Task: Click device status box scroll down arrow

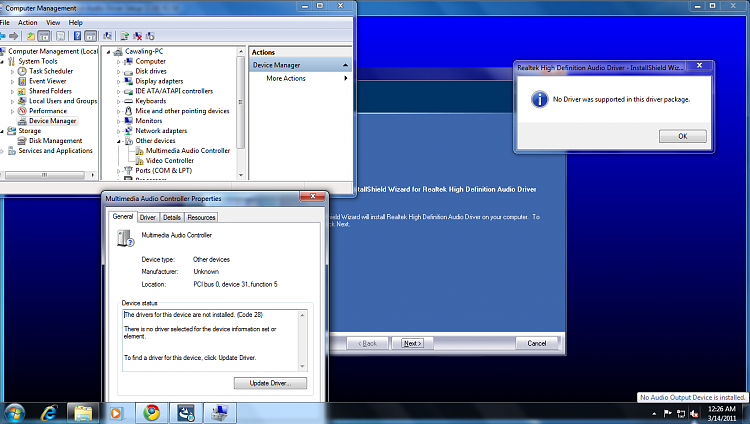Action: click(x=302, y=367)
